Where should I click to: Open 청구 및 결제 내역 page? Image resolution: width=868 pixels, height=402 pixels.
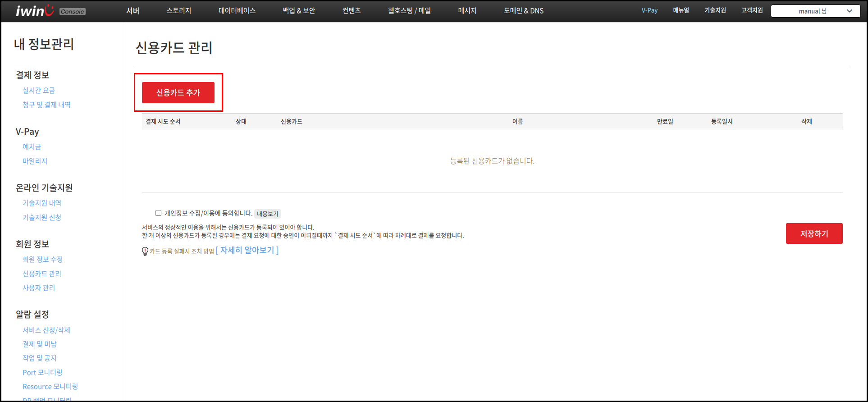coord(46,105)
